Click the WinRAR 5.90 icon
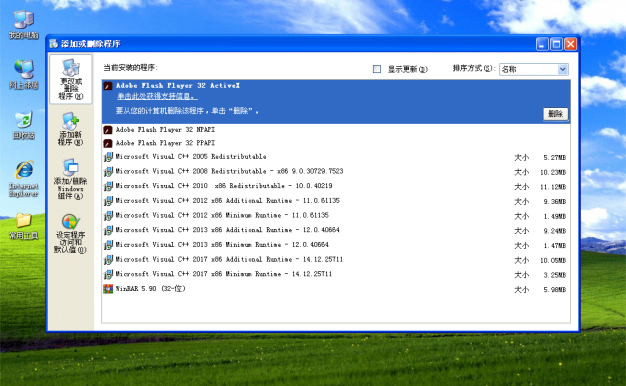 (108, 289)
